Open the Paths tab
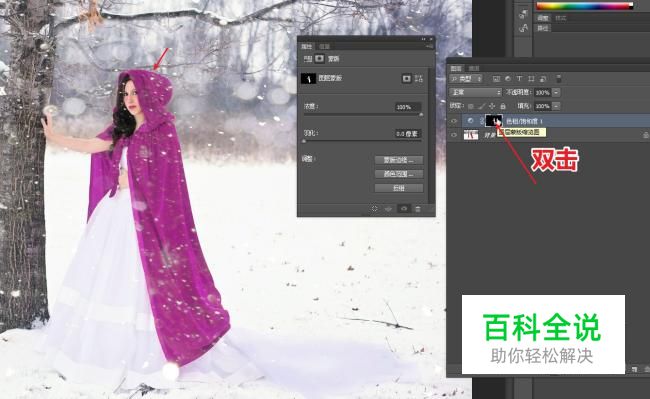 click(543, 28)
